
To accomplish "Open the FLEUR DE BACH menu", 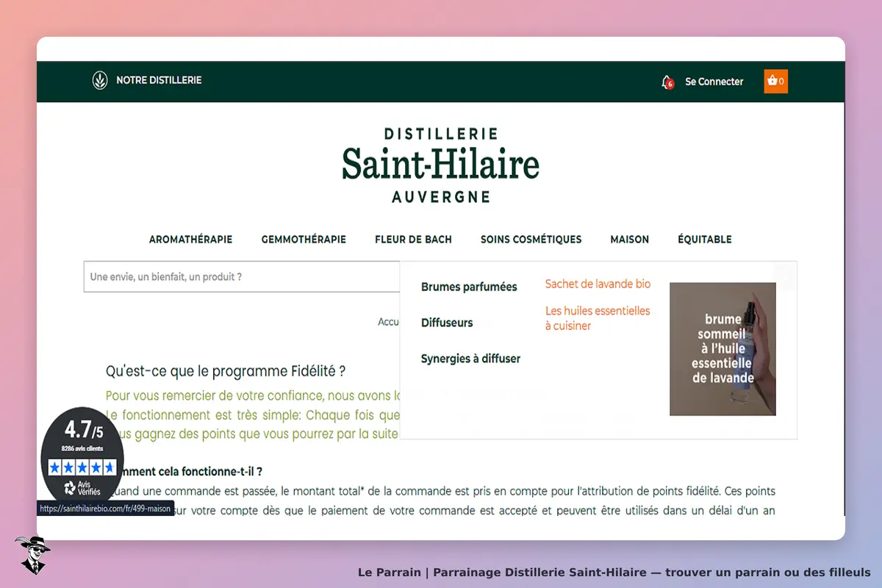I will click(413, 240).
